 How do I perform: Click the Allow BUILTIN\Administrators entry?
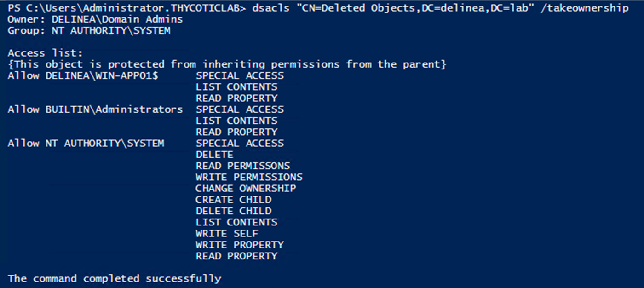(x=95, y=109)
